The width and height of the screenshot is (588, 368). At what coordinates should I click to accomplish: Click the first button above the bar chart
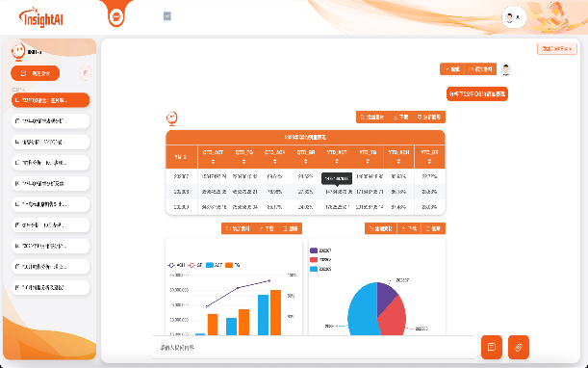(x=238, y=228)
